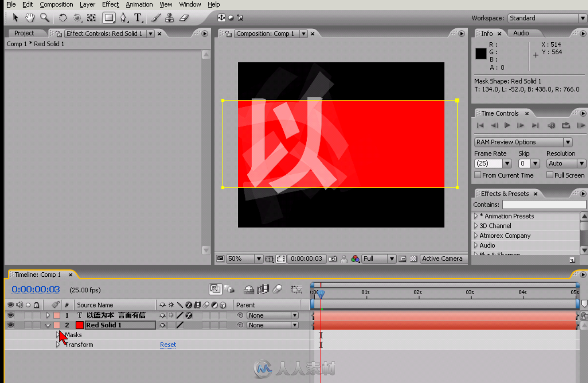Open the Effect menu
This screenshot has height=383, width=588.
click(110, 4)
